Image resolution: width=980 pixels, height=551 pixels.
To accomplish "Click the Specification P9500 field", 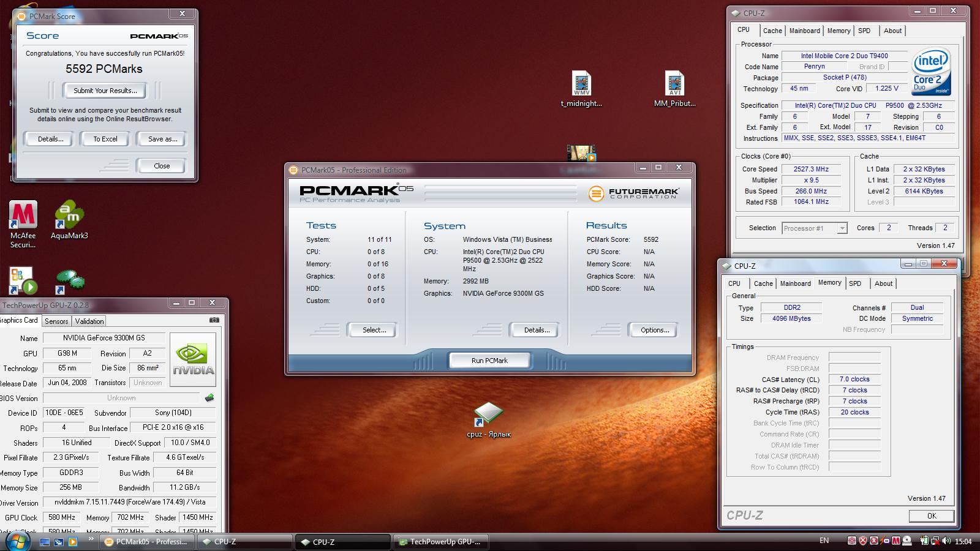I will tap(869, 105).
